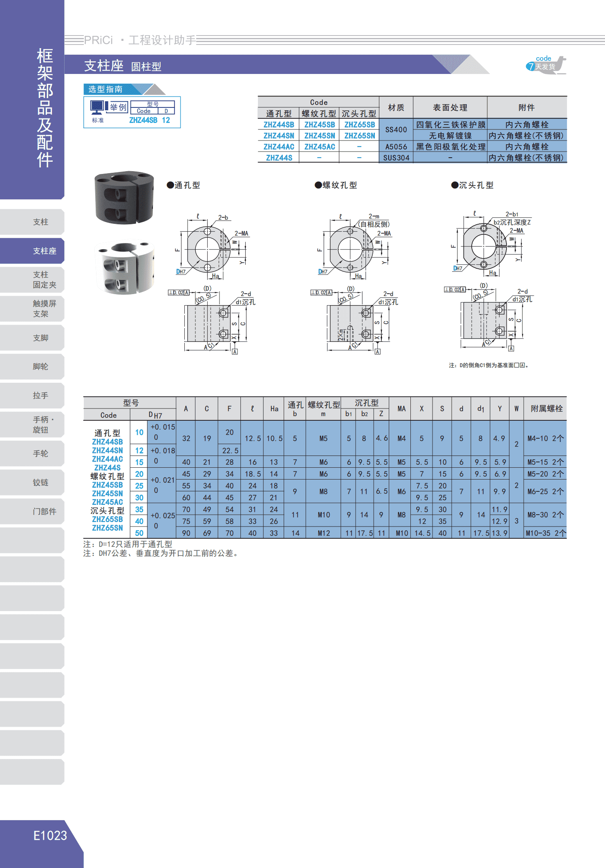Click the SS400 material cell
605x868 pixels.
pos(396,130)
